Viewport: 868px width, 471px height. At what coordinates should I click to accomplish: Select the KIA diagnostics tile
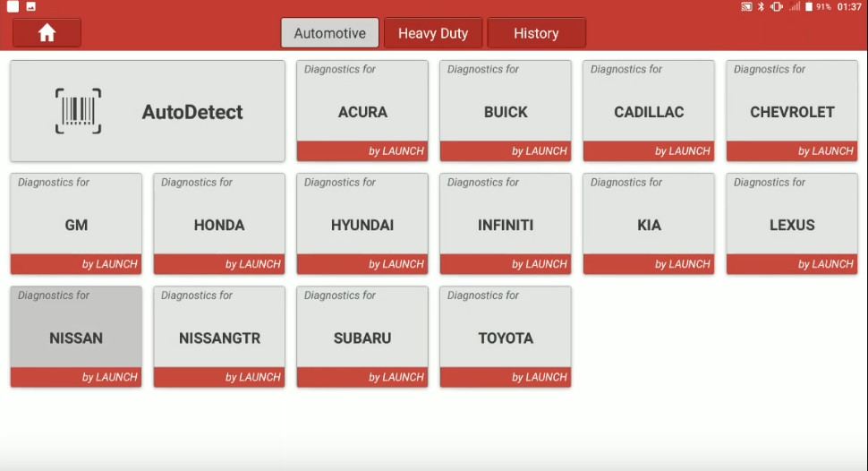pyautogui.click(x=649, y=224)
